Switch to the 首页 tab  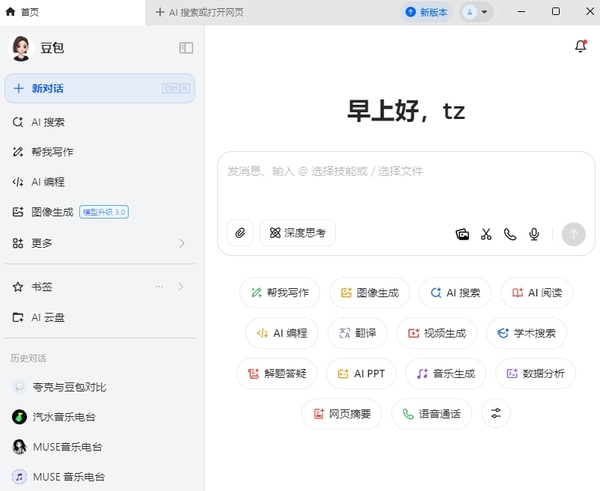(73, 12)
